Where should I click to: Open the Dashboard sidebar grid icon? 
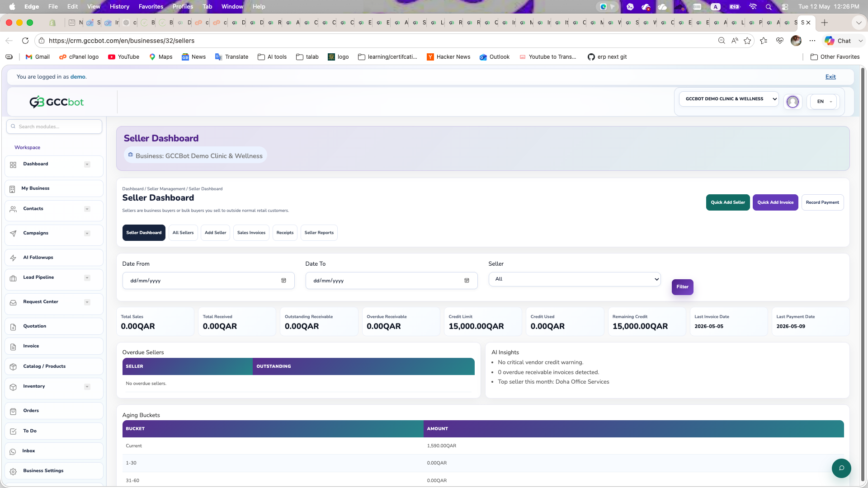(x=13, y=165)
